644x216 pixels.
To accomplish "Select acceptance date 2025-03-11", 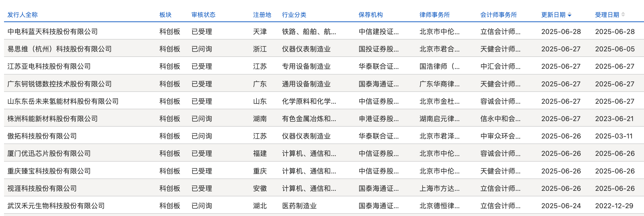I will (x=614, y=136).
